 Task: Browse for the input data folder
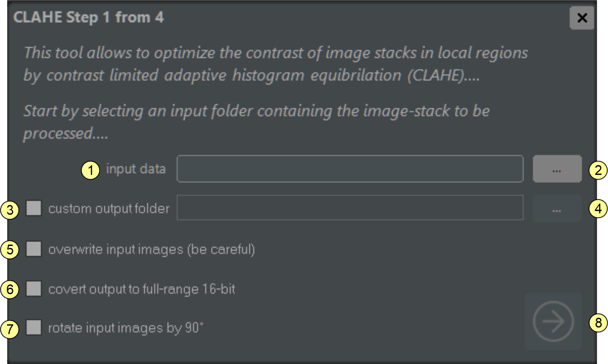point(557,169)
